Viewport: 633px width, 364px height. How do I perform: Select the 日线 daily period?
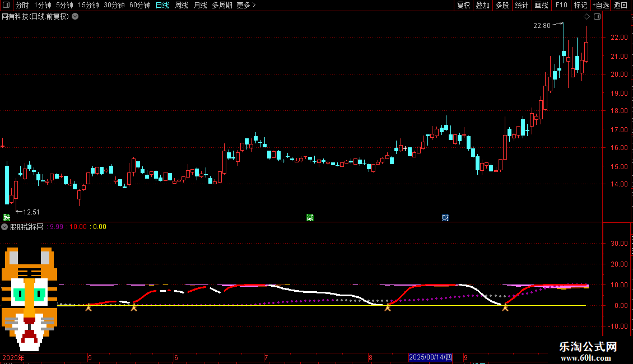pyautogui.click(x=162, y=5)
